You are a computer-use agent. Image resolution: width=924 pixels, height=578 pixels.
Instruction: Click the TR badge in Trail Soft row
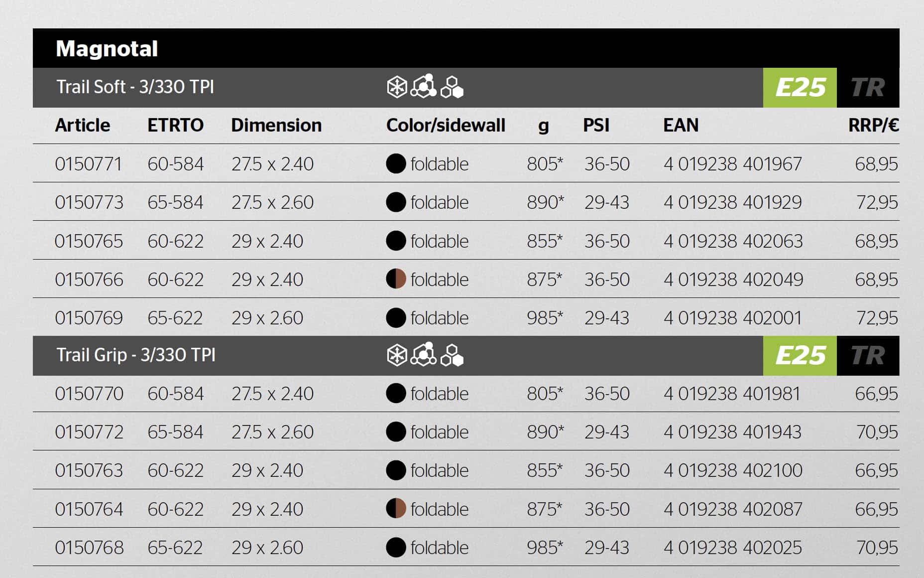tap(868, 88)
